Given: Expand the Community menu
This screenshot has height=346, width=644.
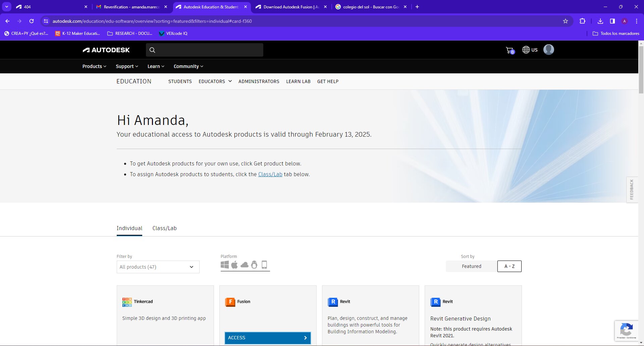Looking at the screenshot, I should coord(189,66).
